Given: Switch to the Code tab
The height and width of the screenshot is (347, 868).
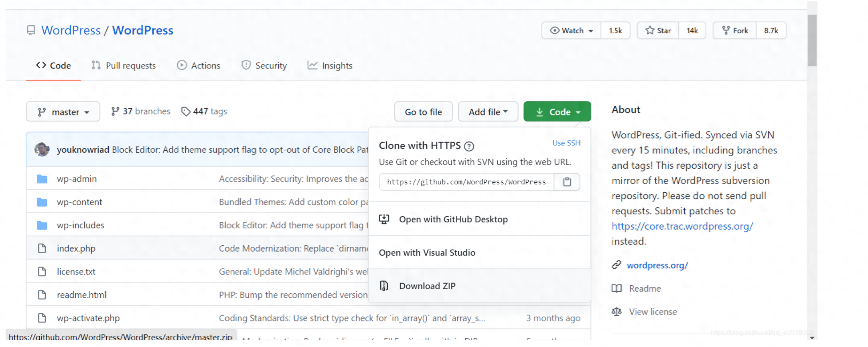Looking at the screenshot, I should (x=53, y=65).
